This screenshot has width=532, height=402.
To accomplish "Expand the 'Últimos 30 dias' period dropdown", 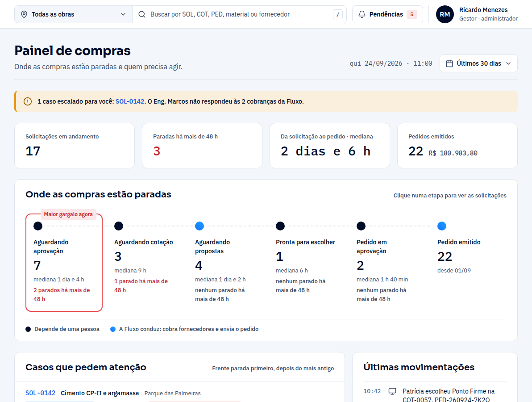I will click(x=478, y=63).
